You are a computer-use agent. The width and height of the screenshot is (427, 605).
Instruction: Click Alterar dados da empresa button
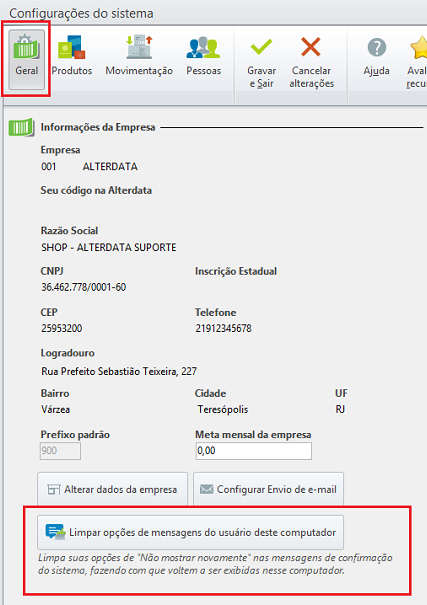[x=112, y=489]
